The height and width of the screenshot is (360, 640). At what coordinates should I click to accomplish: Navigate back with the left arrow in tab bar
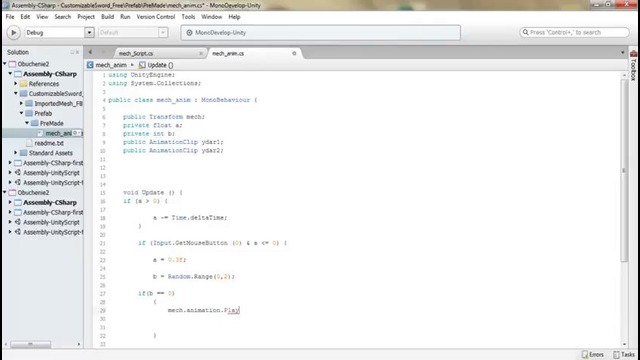point(90,52)
